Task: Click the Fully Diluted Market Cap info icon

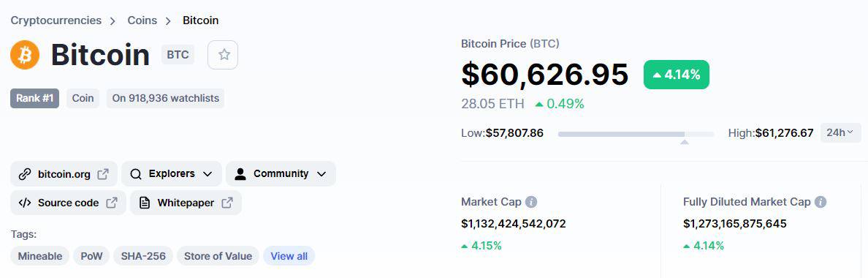Action: pyautogui.click(x=821, y=202)
